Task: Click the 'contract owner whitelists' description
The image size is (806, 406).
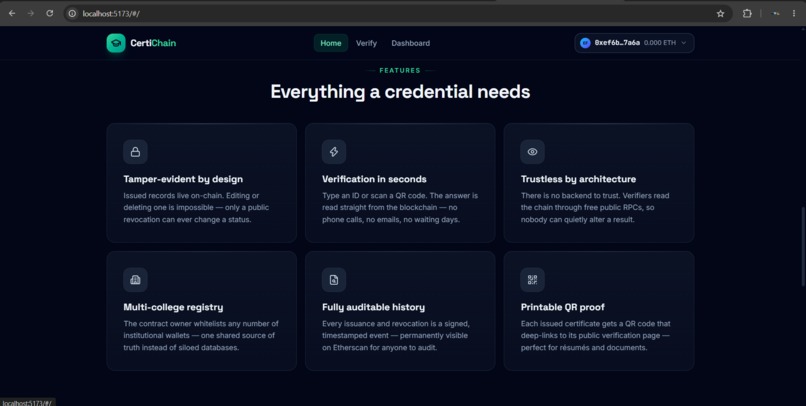Action: pyautogui.click(x=201, y=336)
